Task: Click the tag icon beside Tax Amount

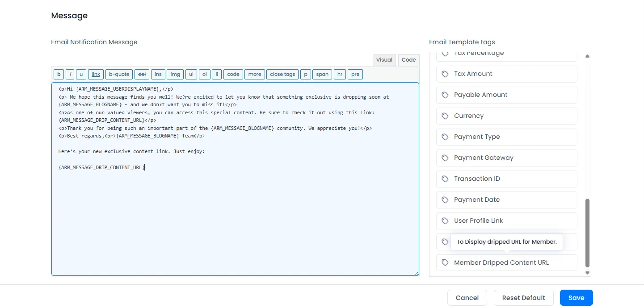Action: coord(445,74)
